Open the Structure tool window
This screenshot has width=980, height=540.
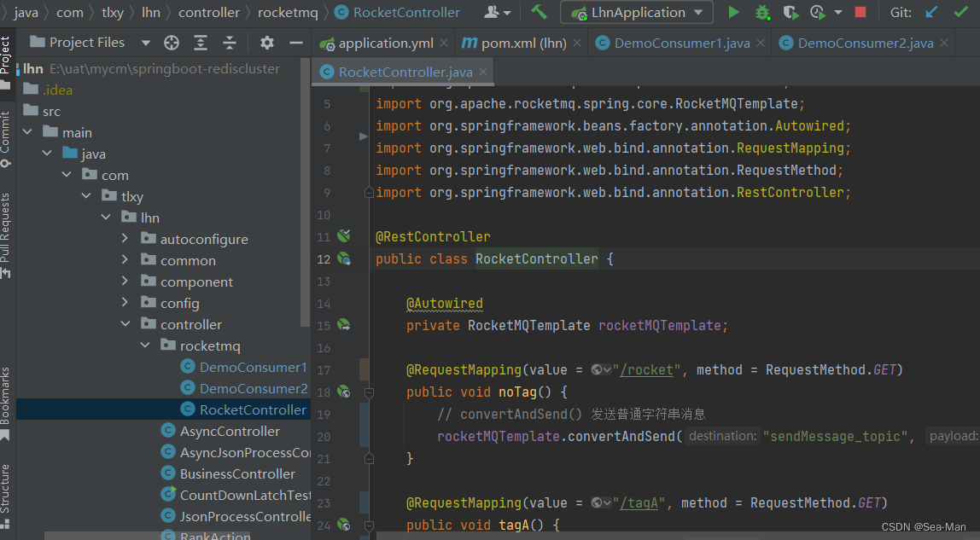6,496
